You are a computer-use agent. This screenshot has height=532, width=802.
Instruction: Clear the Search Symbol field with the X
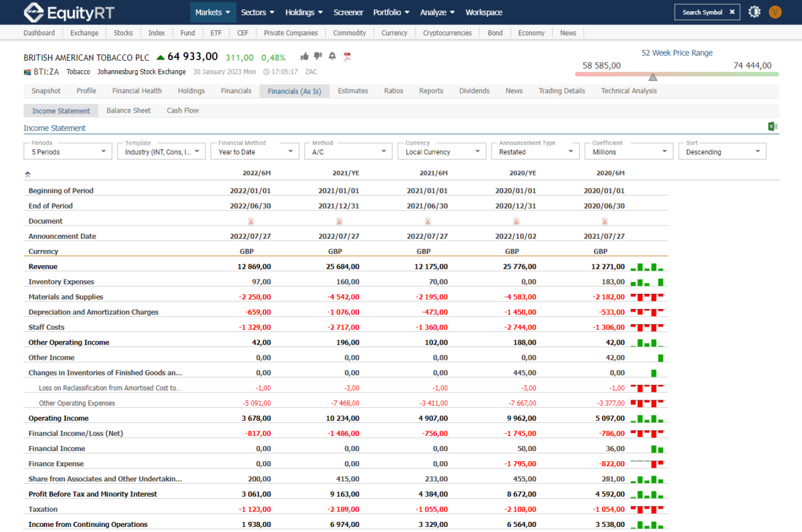coord(731,11)
